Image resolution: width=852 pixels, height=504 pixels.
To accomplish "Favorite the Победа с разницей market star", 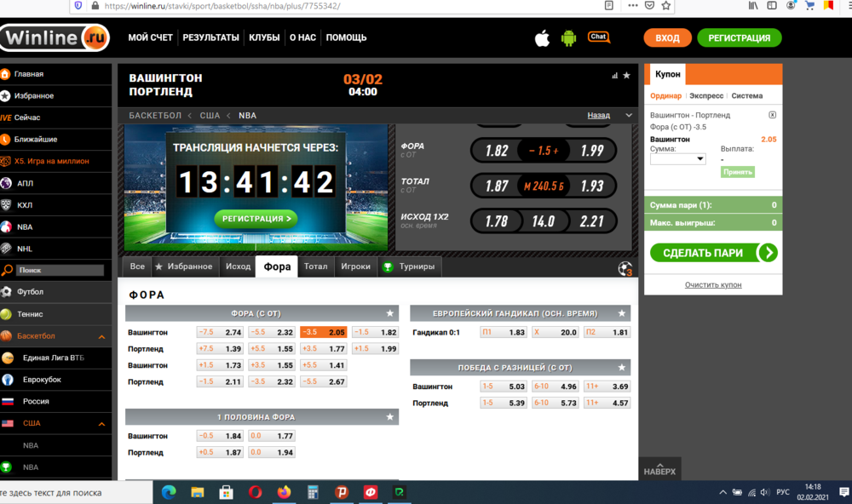I will click(x=622, y=368).
